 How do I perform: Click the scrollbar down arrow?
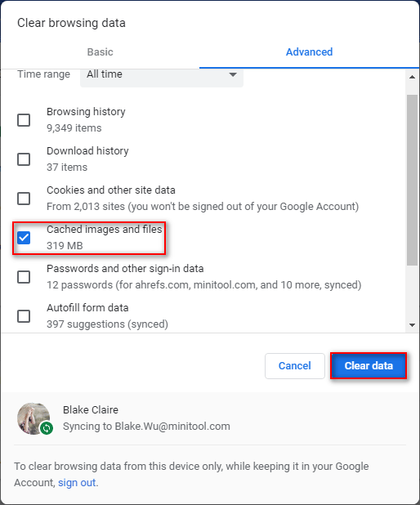[x=412, y=325]
